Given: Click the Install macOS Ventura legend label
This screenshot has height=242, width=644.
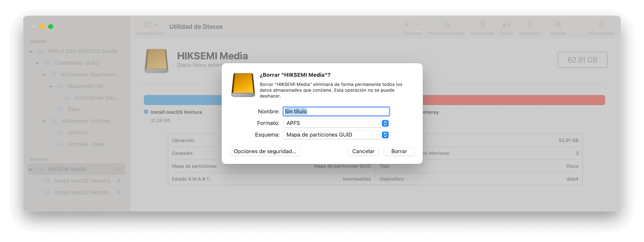Looking at the screenshot, I should (176, 112).
